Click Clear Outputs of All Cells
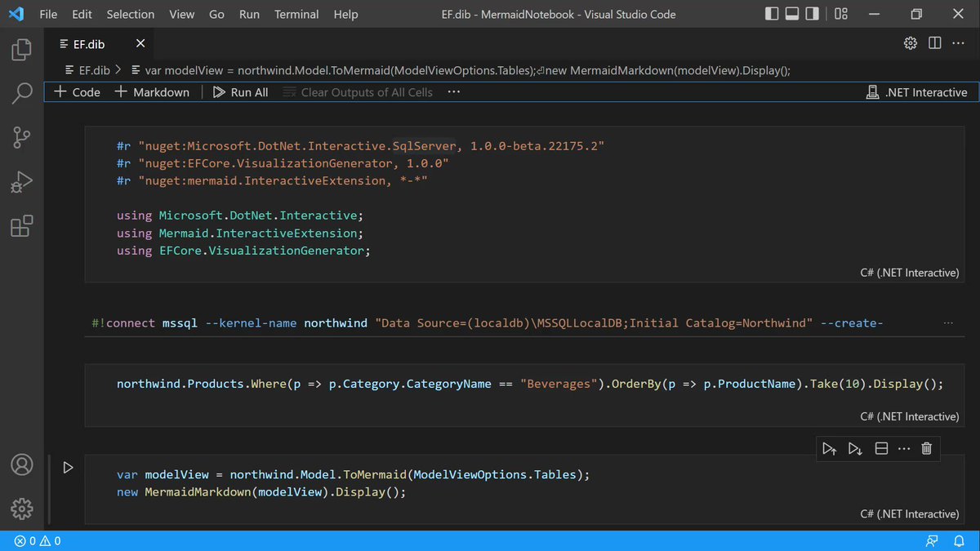 (x=358, y=92)
